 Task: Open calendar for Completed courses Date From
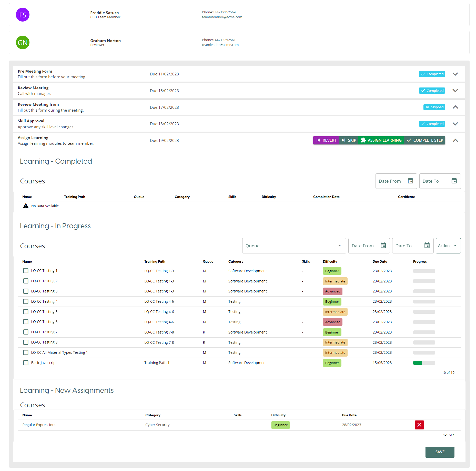pos(410,181)
